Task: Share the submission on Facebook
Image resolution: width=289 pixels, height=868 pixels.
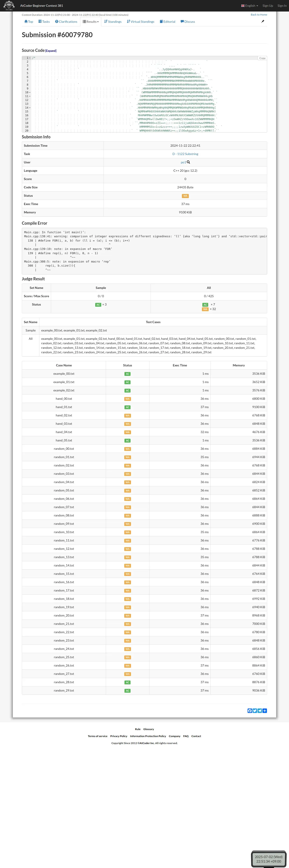Action: (x=250, y=711)
